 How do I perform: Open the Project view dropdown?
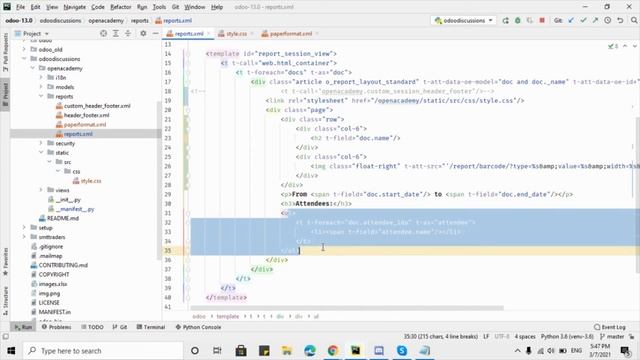[32, 33]
